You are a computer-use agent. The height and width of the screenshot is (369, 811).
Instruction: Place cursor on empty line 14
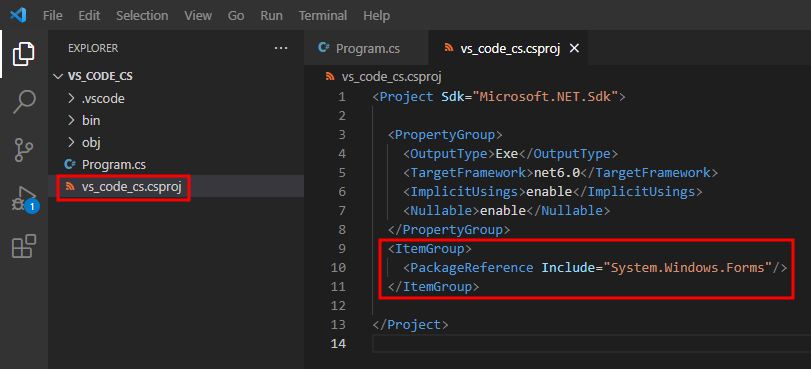[591, 344]
